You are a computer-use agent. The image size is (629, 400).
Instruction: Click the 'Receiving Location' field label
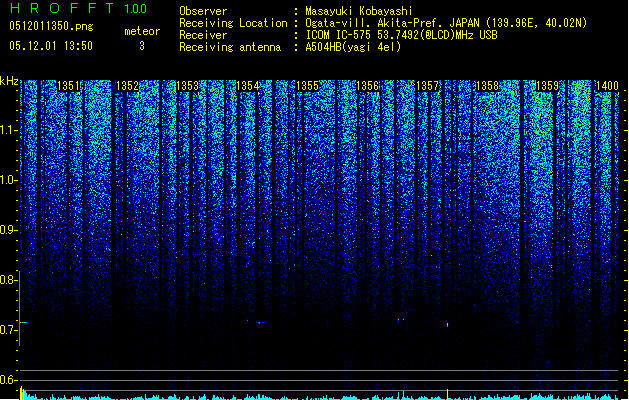click(233, 23)
